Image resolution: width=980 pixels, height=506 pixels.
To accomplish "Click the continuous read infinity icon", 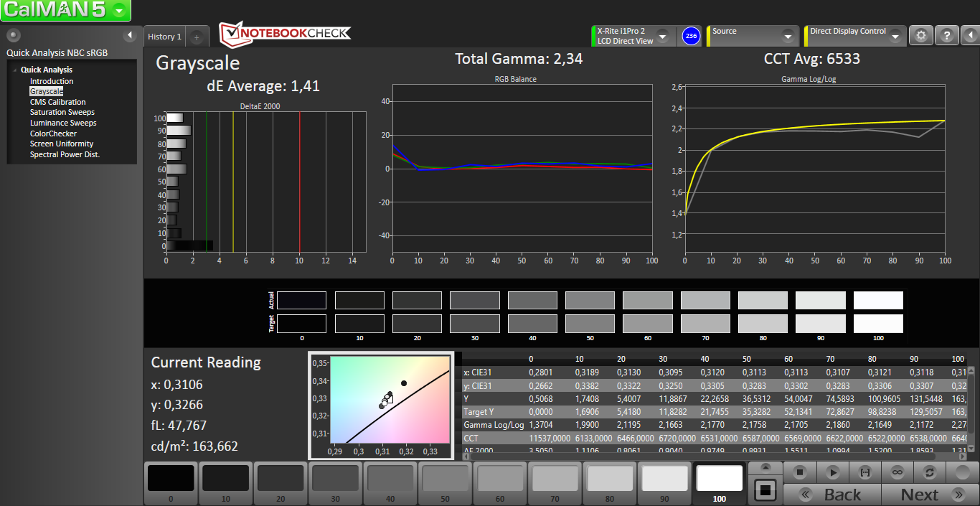I will click(x=897, y=472).
